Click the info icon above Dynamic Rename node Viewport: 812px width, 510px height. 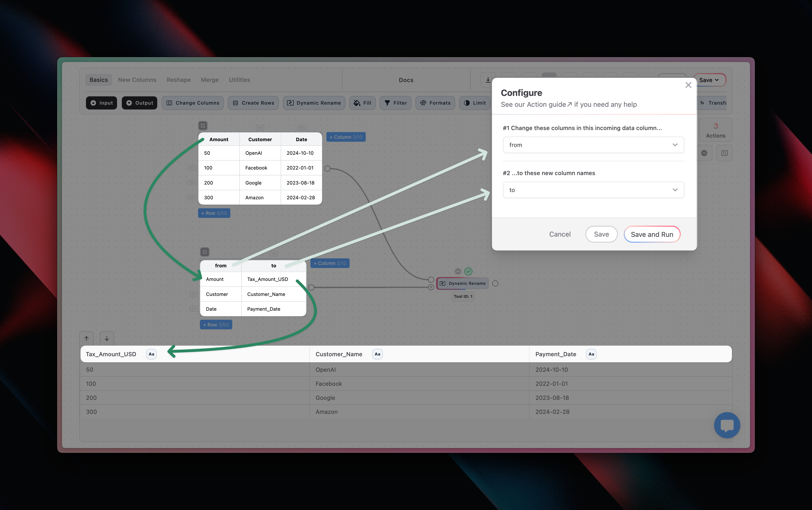pos(458,271)
